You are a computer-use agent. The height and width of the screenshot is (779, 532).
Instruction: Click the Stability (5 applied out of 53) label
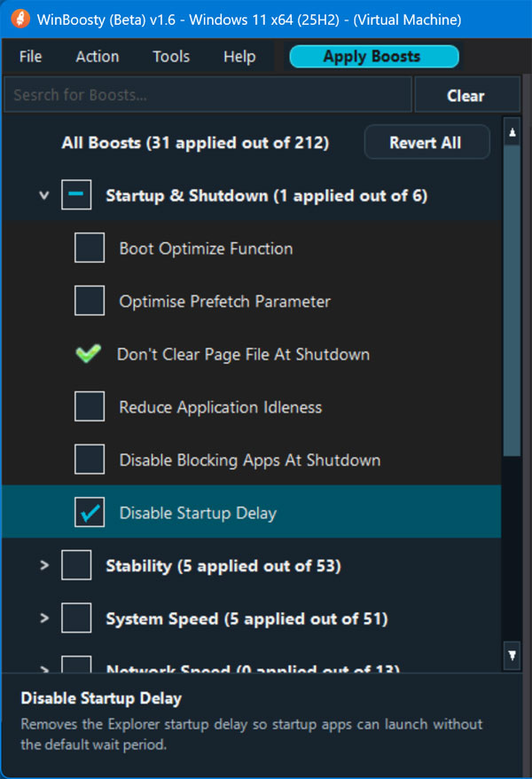pyautogui.click(x=223, y=566)
